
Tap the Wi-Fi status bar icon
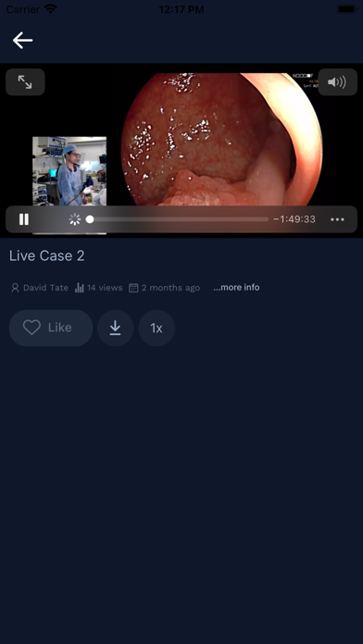(51, 9)
